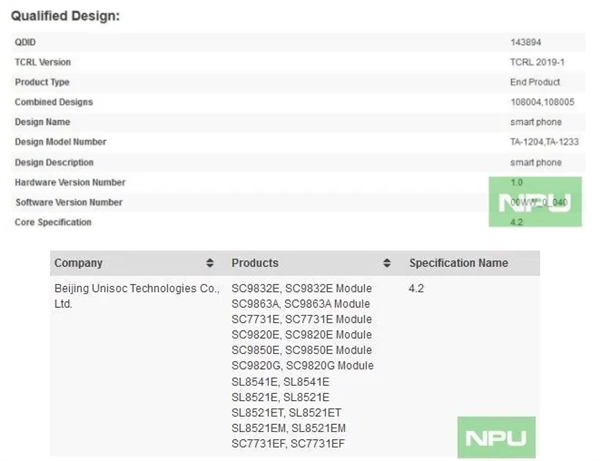The height and width of the screenshot is (461, 600).
Task: Select the SC9820E, SC9820E Module line
Action: [302, 335]
